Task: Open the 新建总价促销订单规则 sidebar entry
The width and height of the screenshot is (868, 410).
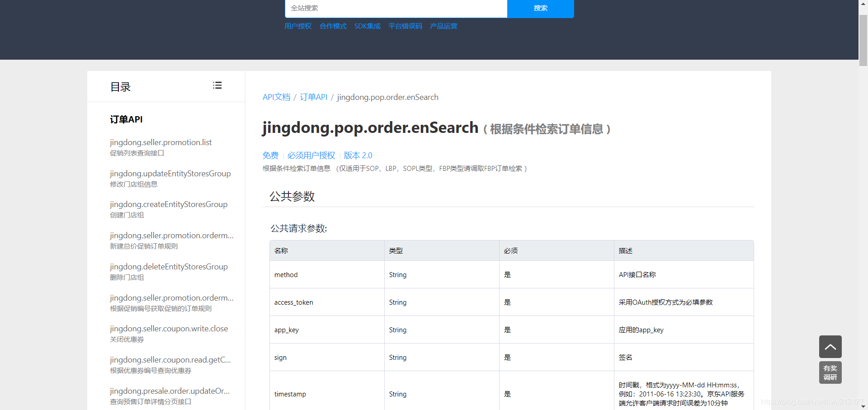Action: coord(144,246)
